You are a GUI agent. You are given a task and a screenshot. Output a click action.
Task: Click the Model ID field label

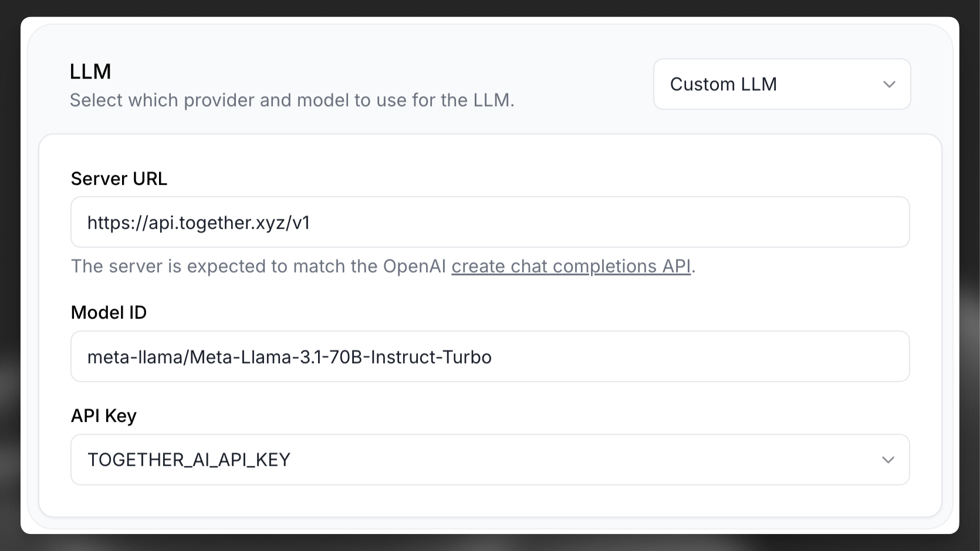(x=109, y=313)
